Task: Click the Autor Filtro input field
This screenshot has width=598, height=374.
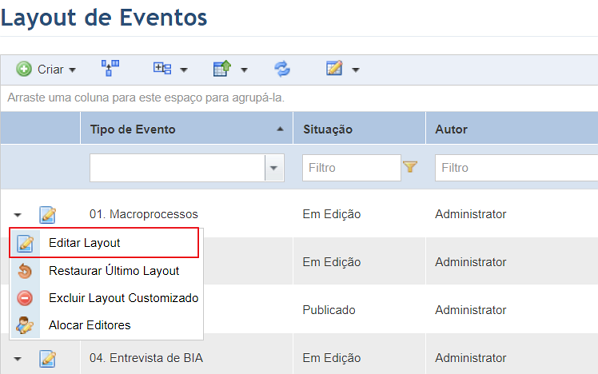Action: click(516, 168)
